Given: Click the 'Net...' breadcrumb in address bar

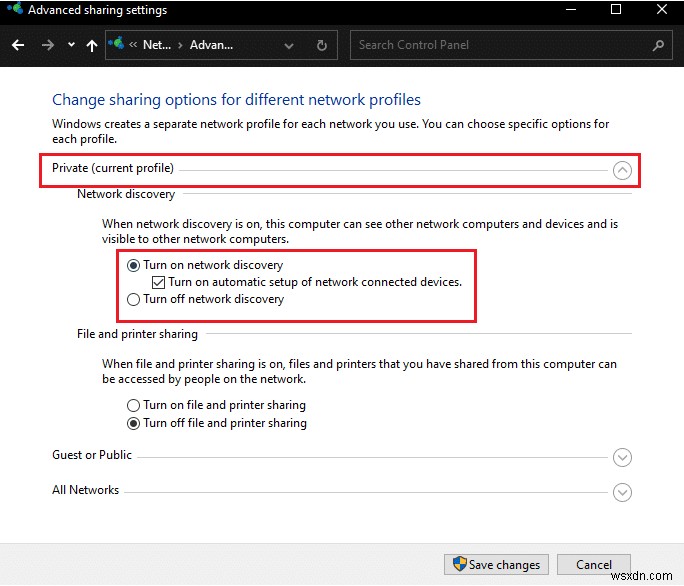Looking at the screenshot, I should (x=157, y=45).
